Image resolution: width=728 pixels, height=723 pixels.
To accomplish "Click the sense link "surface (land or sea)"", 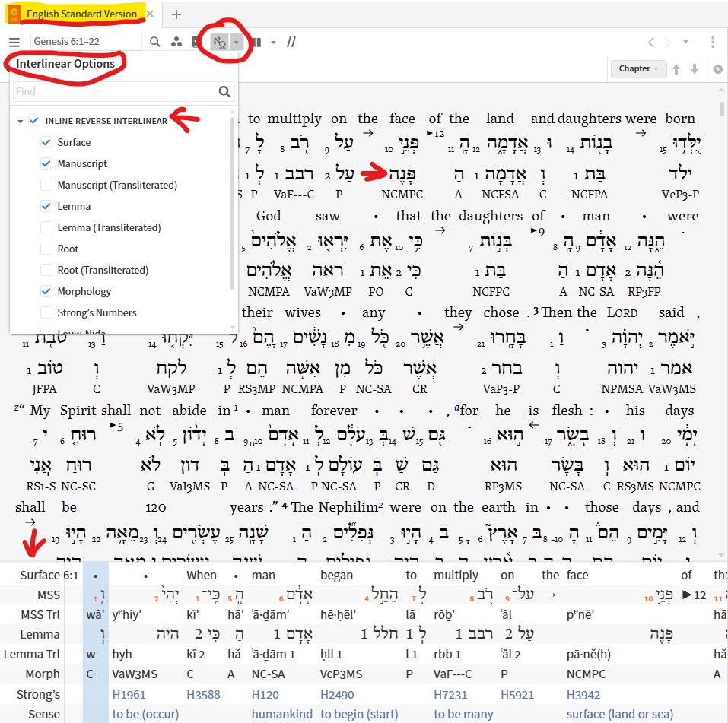I will pos(620,714).
